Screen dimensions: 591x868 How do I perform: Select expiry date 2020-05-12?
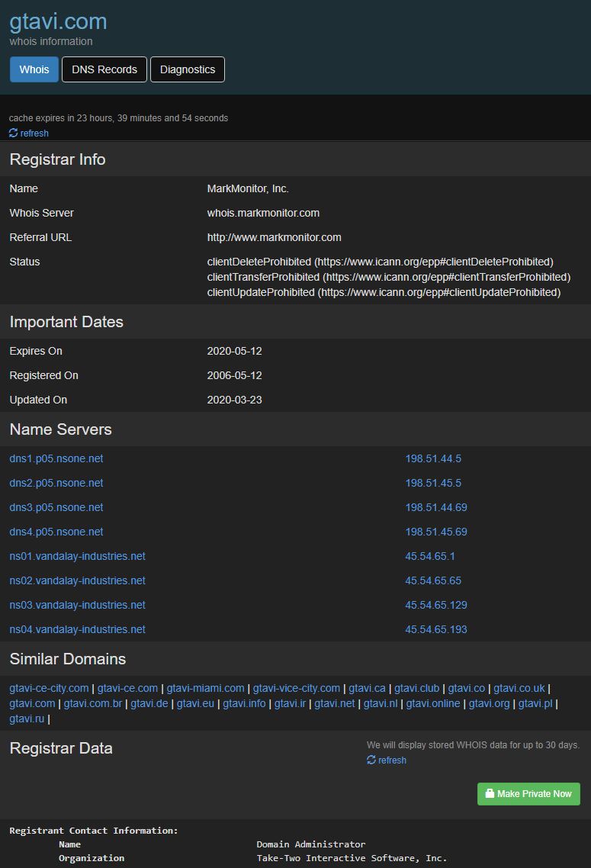pyautogui.click(x=235, y=351)
